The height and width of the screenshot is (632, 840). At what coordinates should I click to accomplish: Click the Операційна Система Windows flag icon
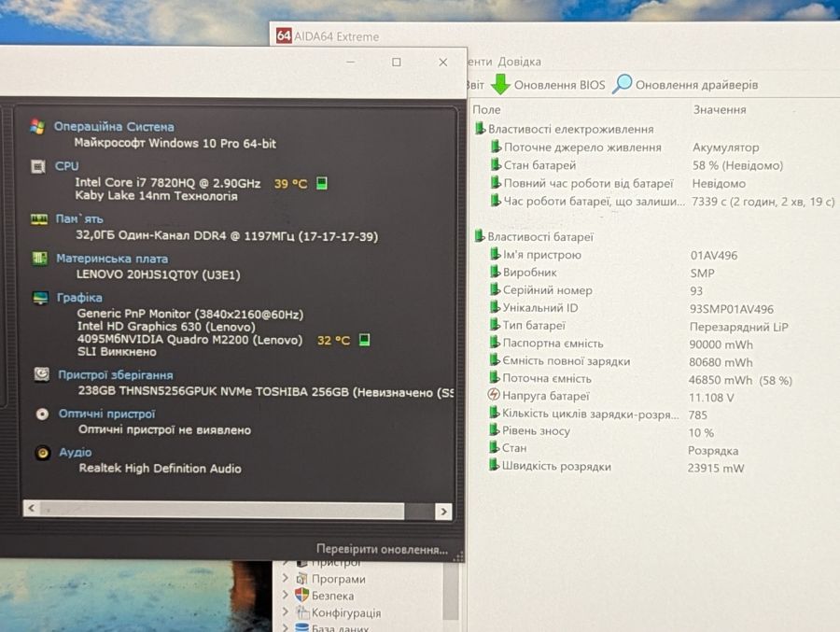(37, 127)
